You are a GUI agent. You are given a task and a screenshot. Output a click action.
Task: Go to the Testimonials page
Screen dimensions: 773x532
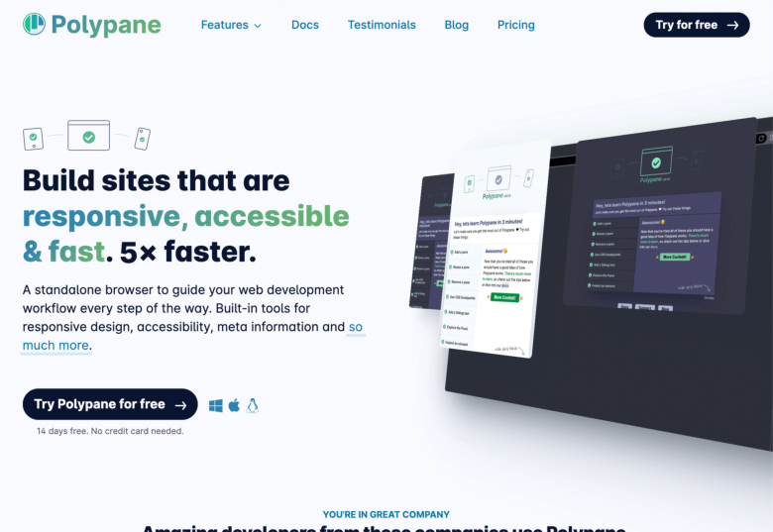[382, 25]
